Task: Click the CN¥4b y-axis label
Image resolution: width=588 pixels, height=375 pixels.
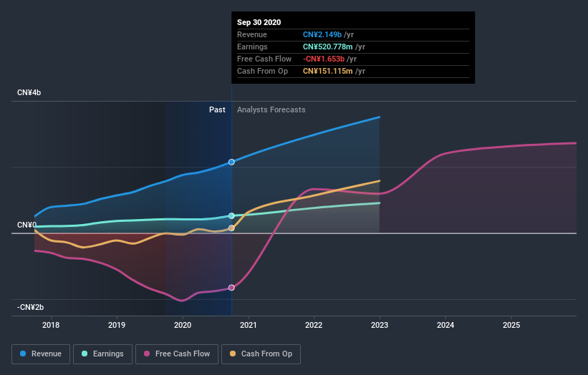Action: pyautogui.click(x=29, y=93)
